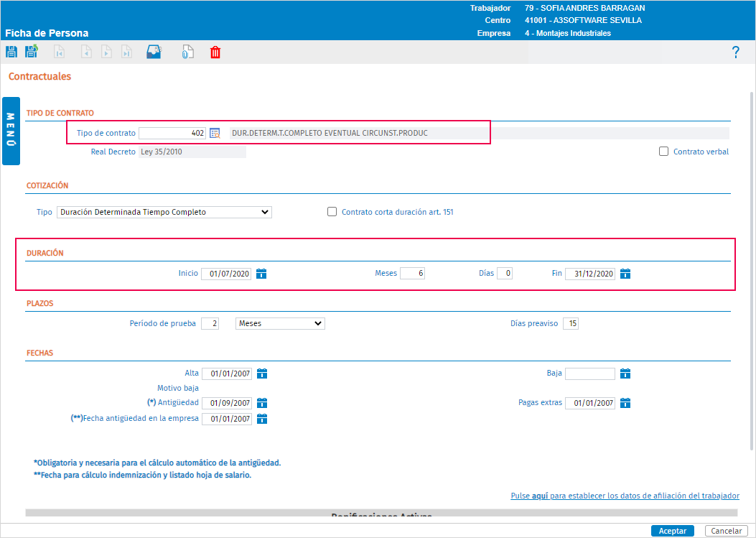756x538 pixels.
Task: Enable the Contrato verbal checkbox
Action: click(x=664, y=152)
